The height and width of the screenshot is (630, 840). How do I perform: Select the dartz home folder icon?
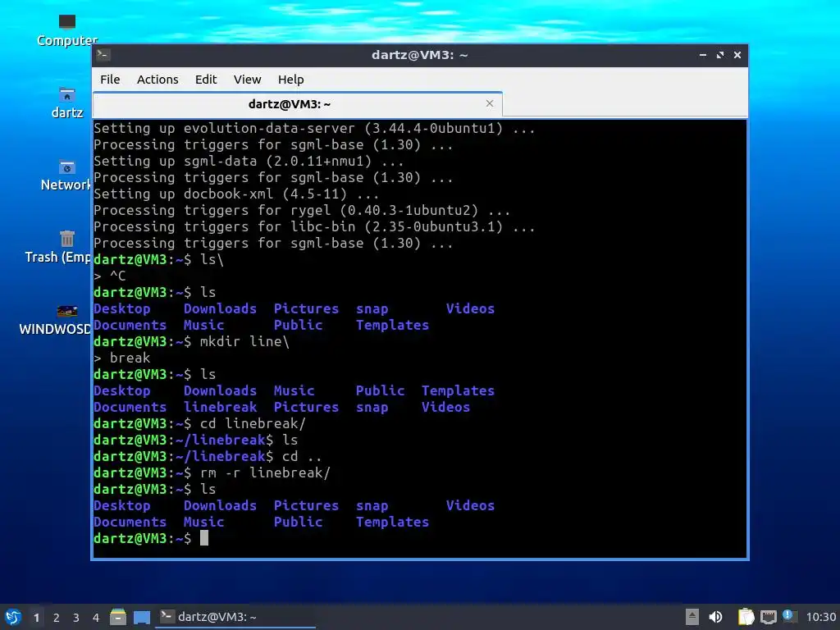coord(67,103)
